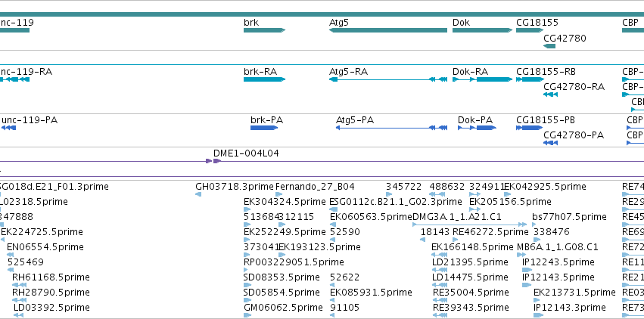
Task: Click the EK205156.5prime EST label
Action: 510,202
